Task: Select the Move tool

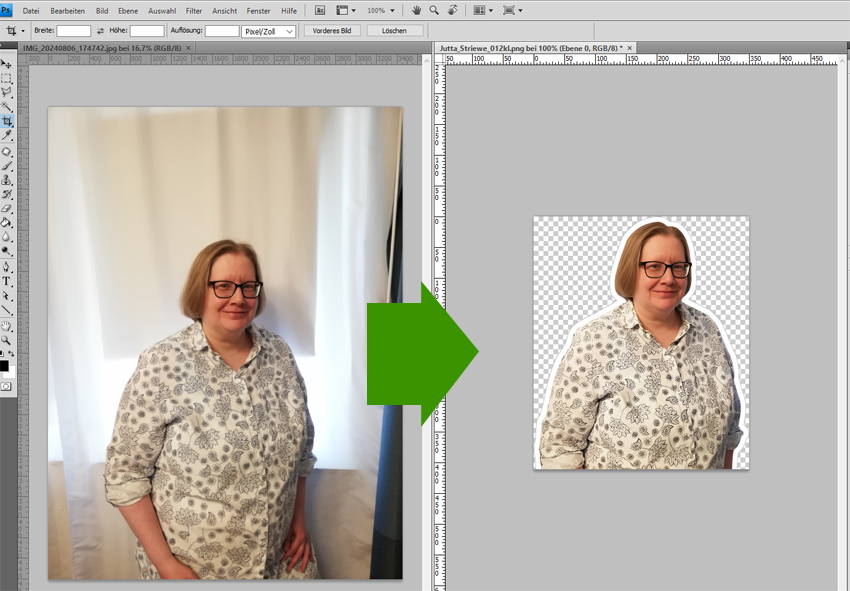Action: tap(6, 64)
